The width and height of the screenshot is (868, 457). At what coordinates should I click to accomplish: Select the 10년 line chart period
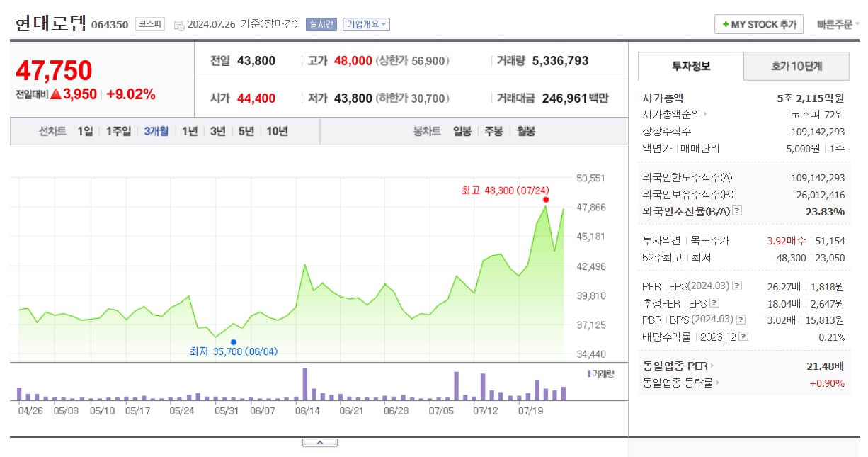click(x=277, y=131)
